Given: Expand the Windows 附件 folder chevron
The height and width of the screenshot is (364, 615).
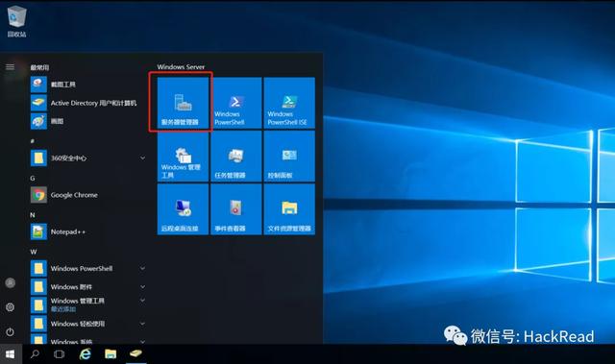Looking at the screenshot, I should pos(142,287).
